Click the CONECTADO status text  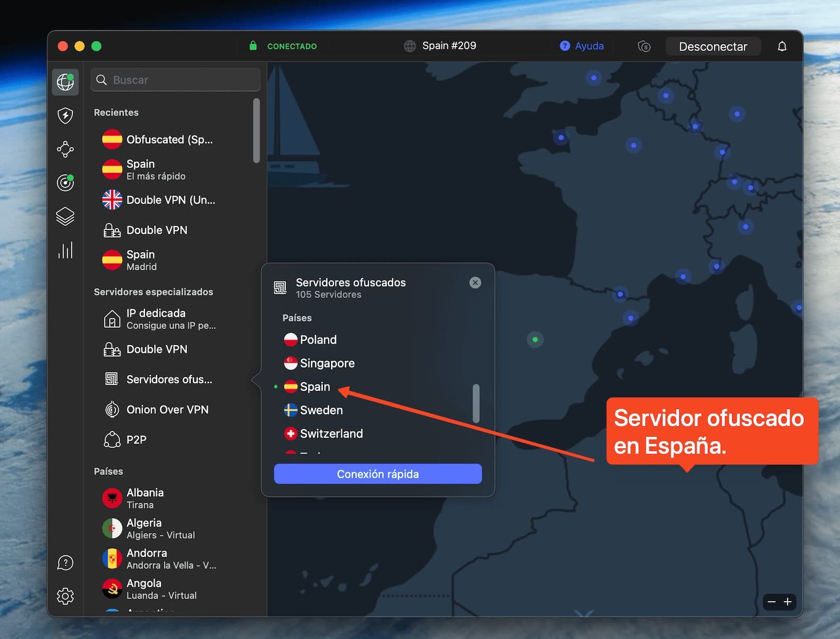point(292,46)
